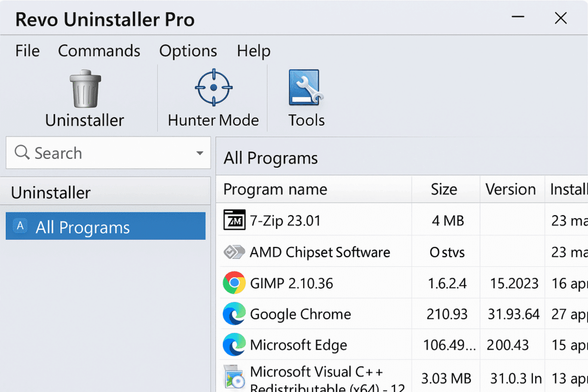Viewport: 588px width, 392px height.
Task: Click the magnifier icon in Search box
Action: (22, 153)
